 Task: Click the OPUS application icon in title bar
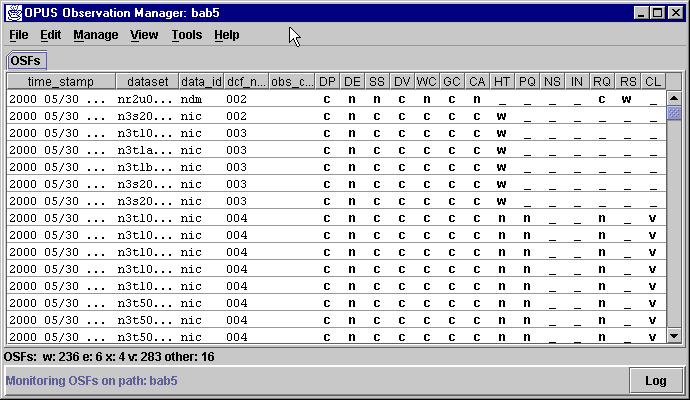click(x=12, y=12)
